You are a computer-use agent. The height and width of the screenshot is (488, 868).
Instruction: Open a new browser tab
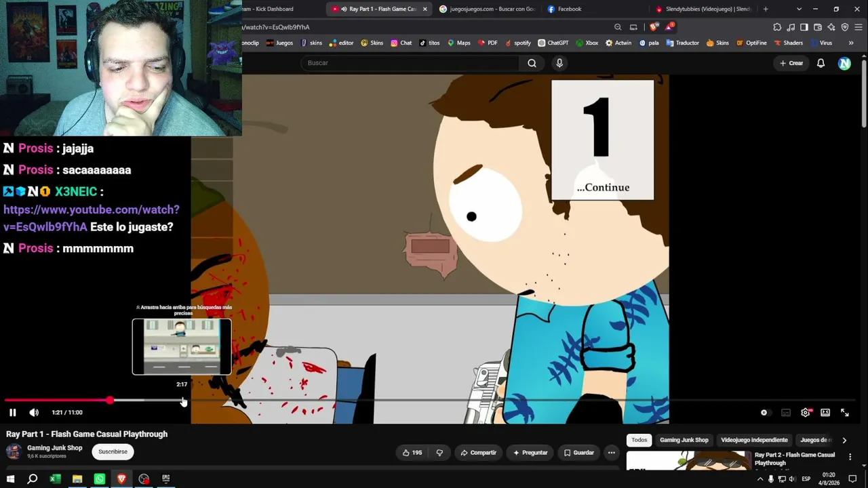click(766, 9)
